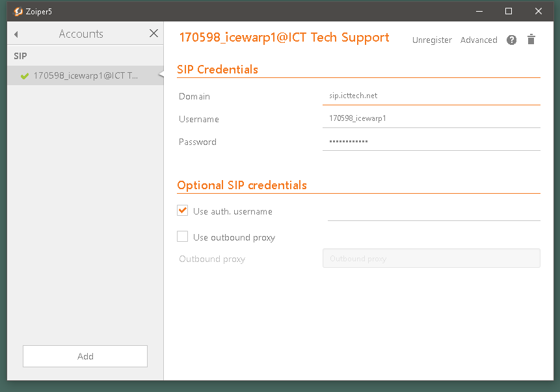Image resolution: width=560 pixels, height=392 pixels.
Task: Close the Zoiper5 window
Action: tap(539, 12)
